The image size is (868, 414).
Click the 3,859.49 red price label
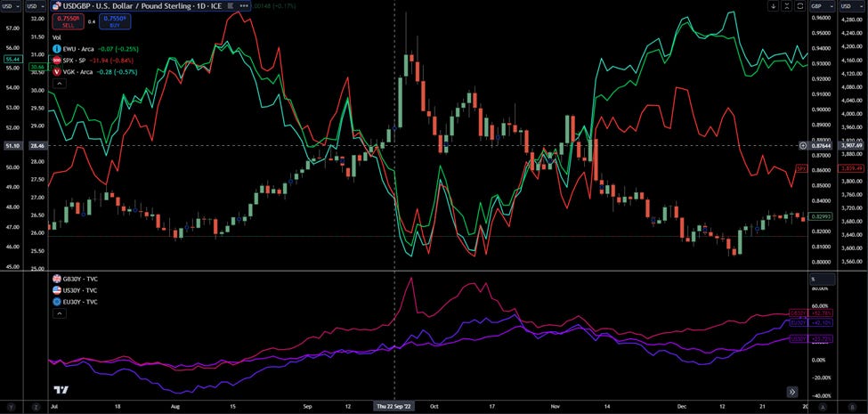point(852,168)
